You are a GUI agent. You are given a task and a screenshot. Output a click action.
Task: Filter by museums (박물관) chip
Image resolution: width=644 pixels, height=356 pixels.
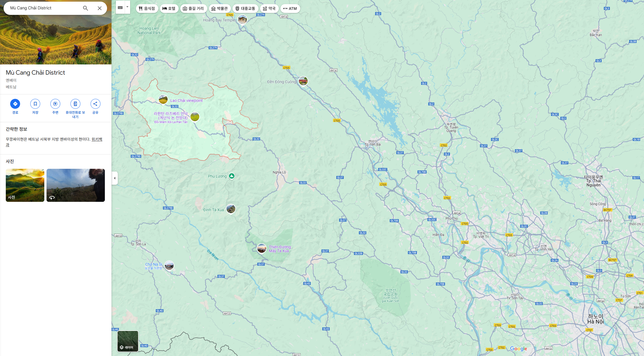pyautogui.click(x=220, y=9)
